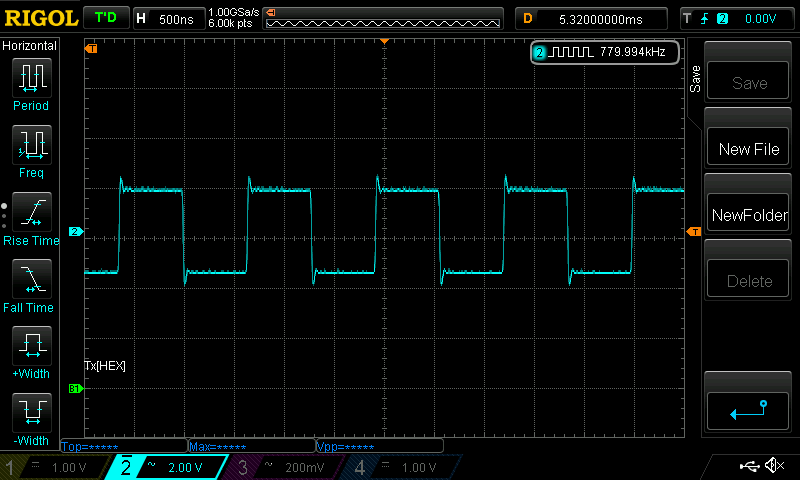Click the sample rate 1.00GSa/s readout
This screenshot has width=800, height=480.
coord(234,12)
